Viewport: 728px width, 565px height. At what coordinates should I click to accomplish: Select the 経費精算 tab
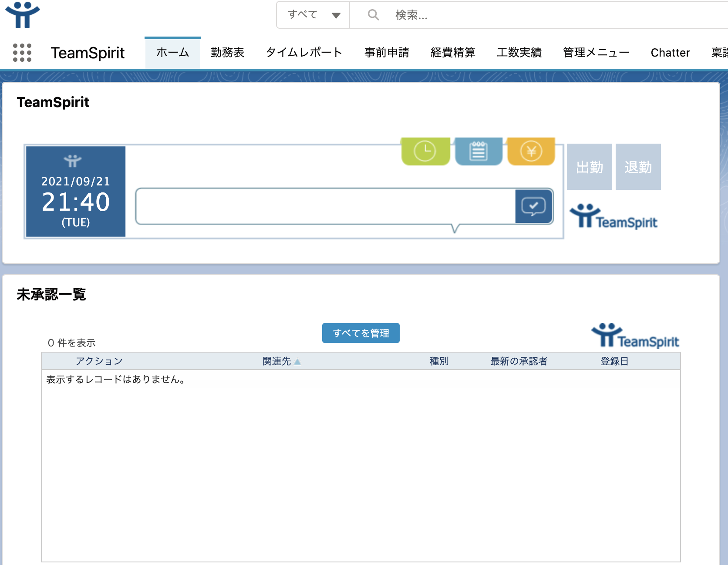453,53
